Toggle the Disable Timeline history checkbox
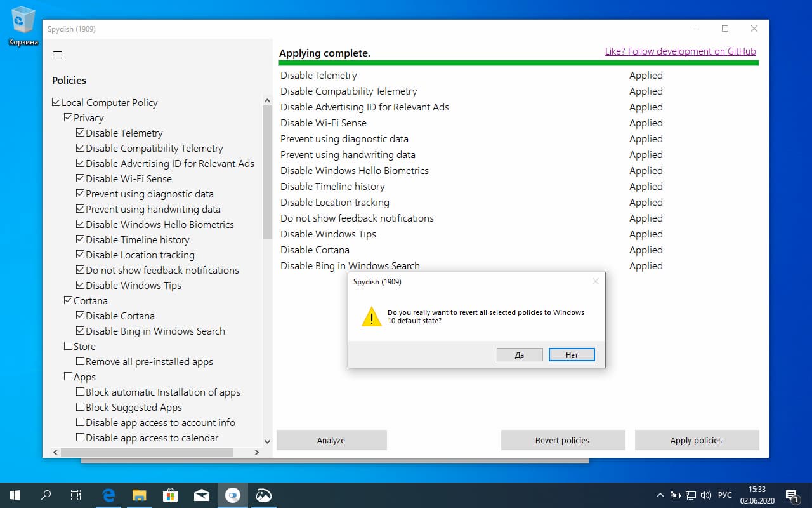Screen dimensions: 812x508 81,239
